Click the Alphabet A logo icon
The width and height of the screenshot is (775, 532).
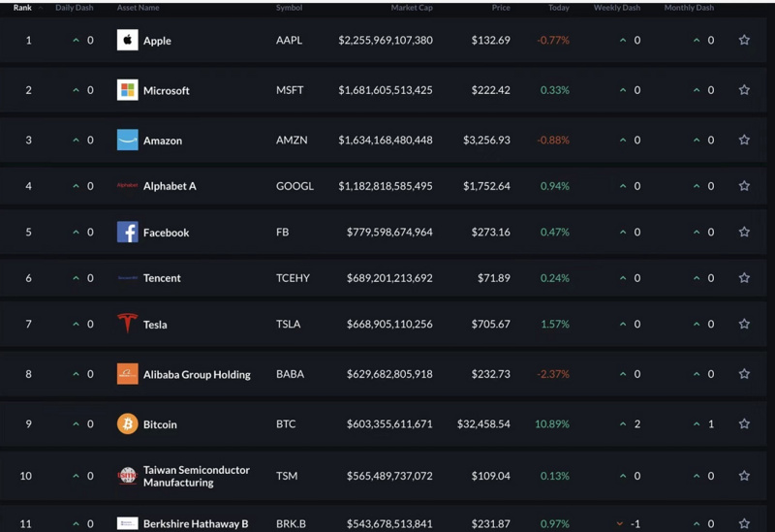click(128, 185)
